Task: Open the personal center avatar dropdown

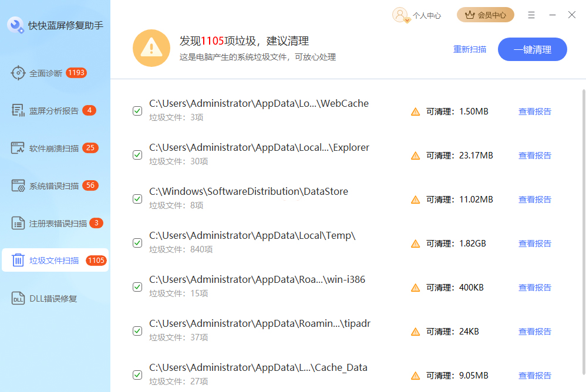Action: pyautogui.click(x=400, y=15)
